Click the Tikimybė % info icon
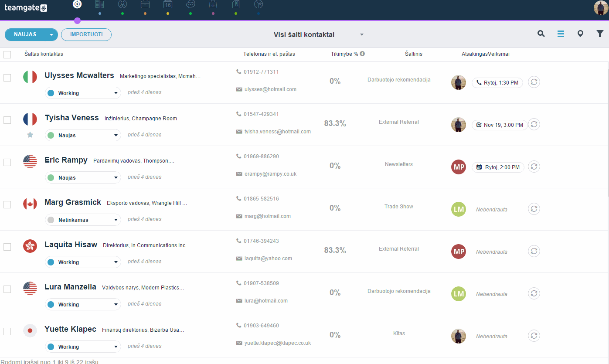The width and height of the screenshot is (609, 364). [362, 54]
